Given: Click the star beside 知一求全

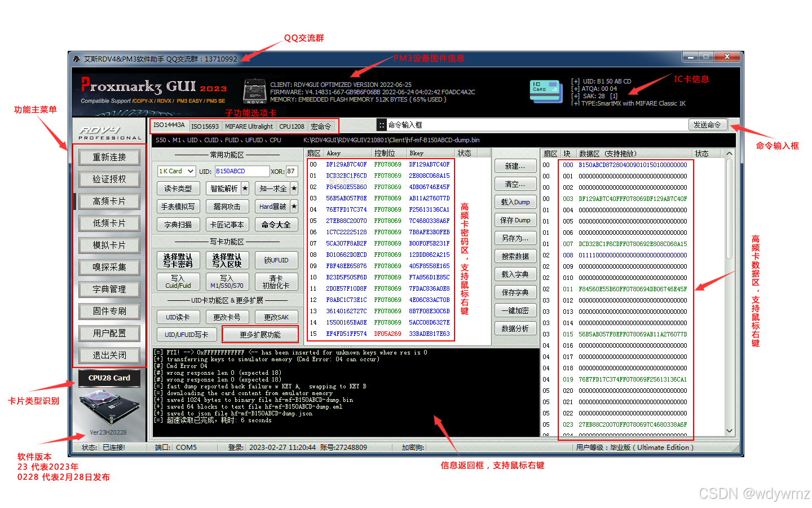Looking at the screenshot, I should 294,188.
